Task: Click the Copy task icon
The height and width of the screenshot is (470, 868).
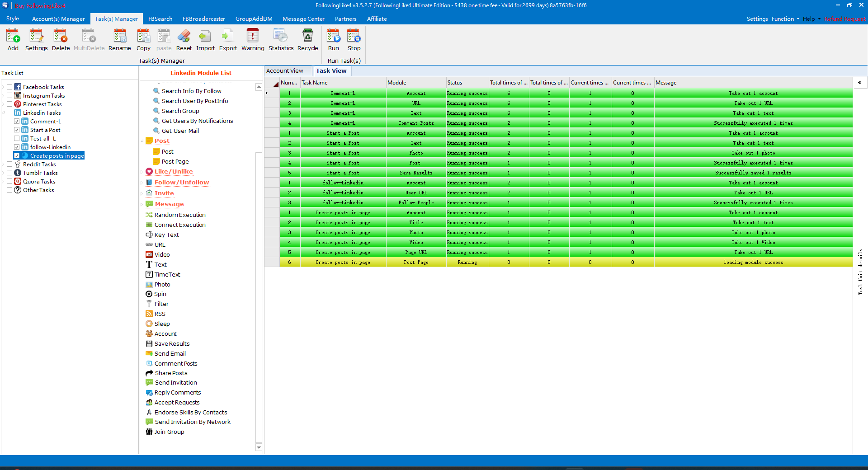Action: click(x=143, y=40)
